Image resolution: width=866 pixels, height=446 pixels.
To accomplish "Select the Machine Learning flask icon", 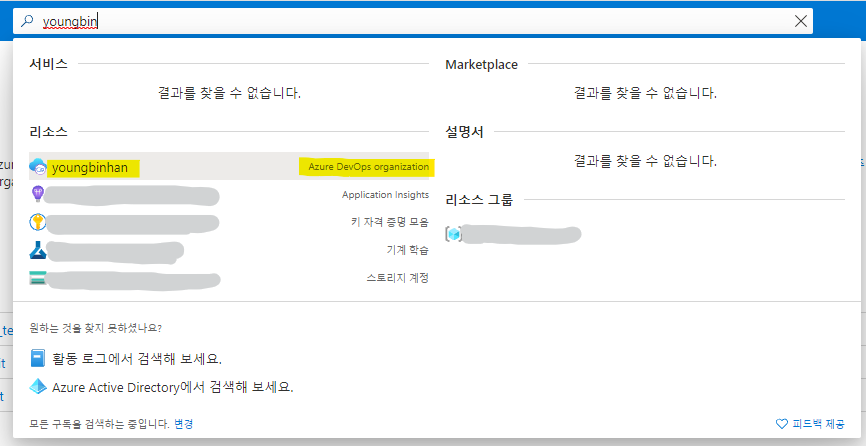I will [x=38, y=250].
